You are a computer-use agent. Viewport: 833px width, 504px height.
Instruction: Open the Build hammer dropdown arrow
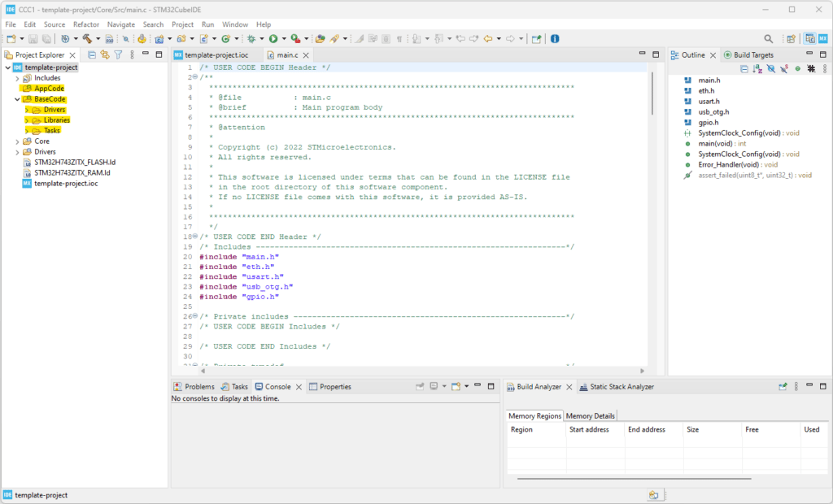point(98,39)
